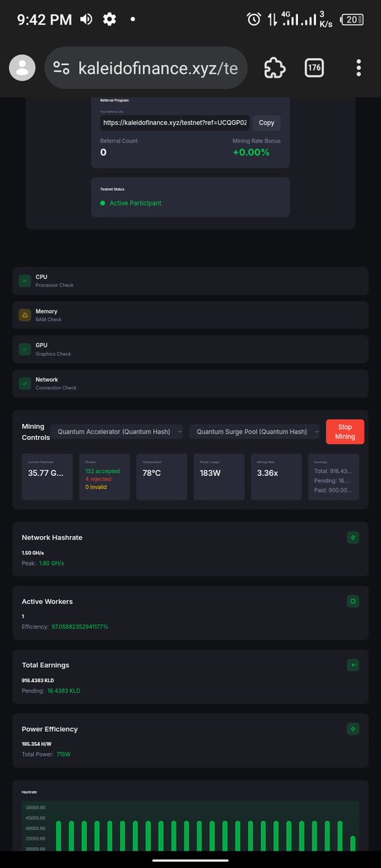Copy the referral link
Screen dimensions: 381x868
pos(267,122)
